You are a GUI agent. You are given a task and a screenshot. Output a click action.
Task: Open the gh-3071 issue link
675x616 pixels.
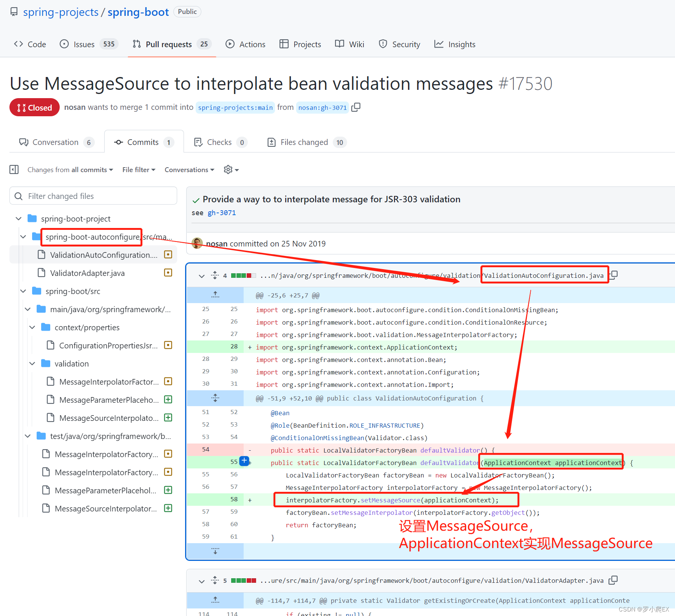pyautogui.click(x=222, y=213)
